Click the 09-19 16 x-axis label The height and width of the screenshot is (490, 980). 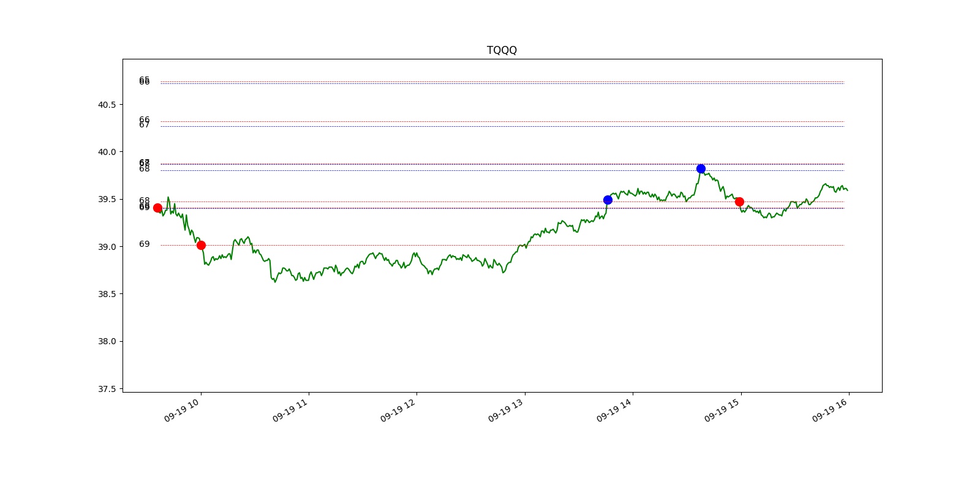click(x=831, y=410)
